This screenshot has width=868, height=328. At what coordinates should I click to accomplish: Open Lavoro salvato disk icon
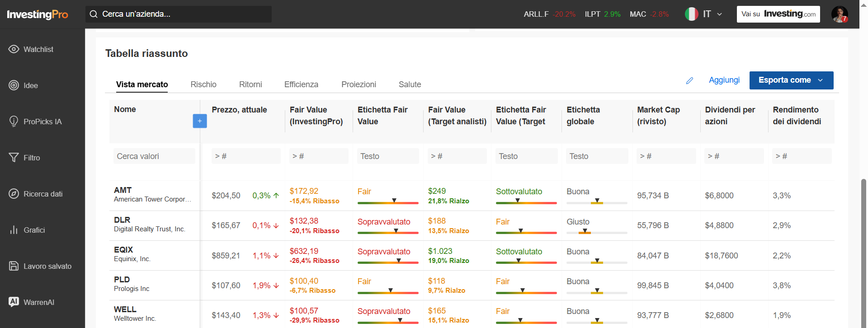click(x=14, y=266)
